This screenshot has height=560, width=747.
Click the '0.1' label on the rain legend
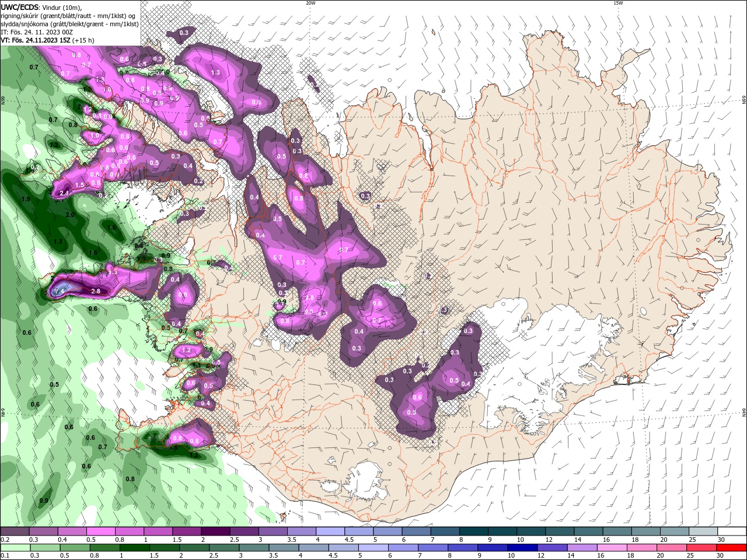[4, 556]
